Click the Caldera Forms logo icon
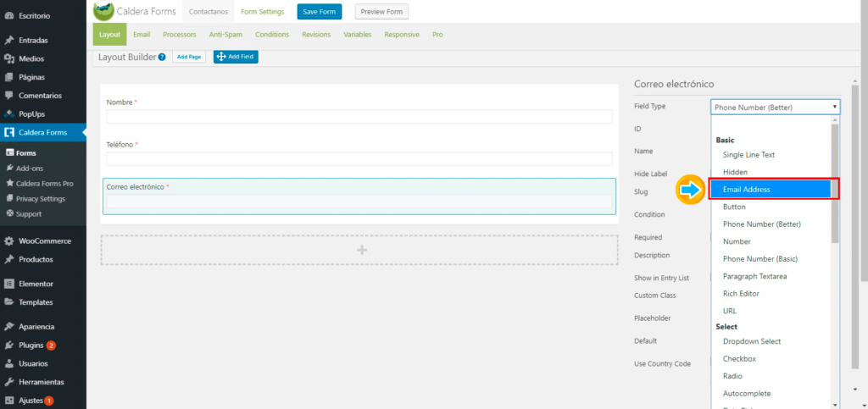Viewport: 868px width, 409px height. click(x=103, y=12)
